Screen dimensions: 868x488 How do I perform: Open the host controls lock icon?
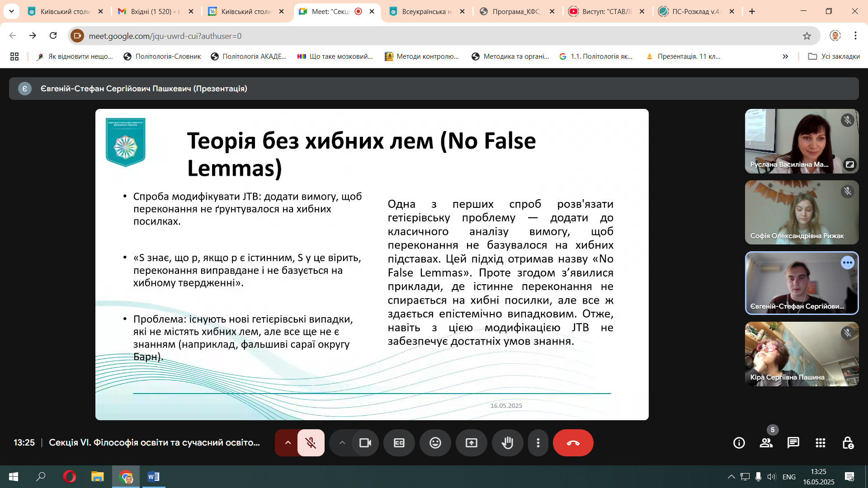(847, 443)
